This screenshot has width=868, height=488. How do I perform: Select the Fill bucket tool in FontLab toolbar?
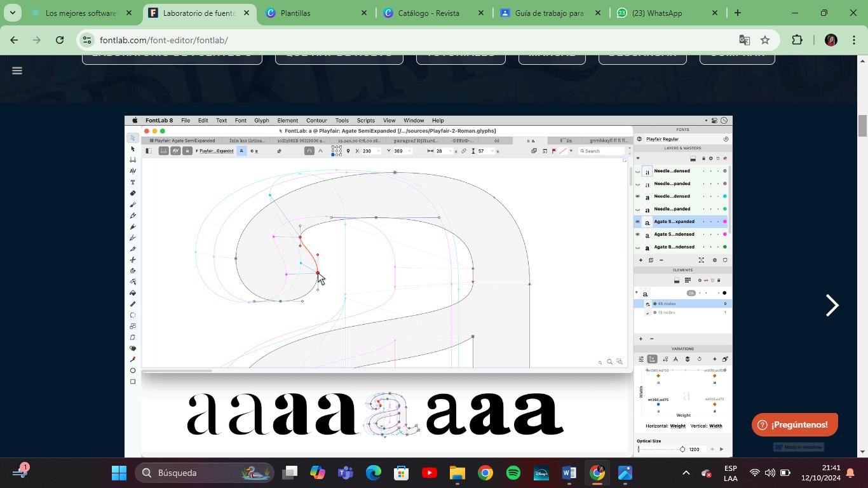133,293
